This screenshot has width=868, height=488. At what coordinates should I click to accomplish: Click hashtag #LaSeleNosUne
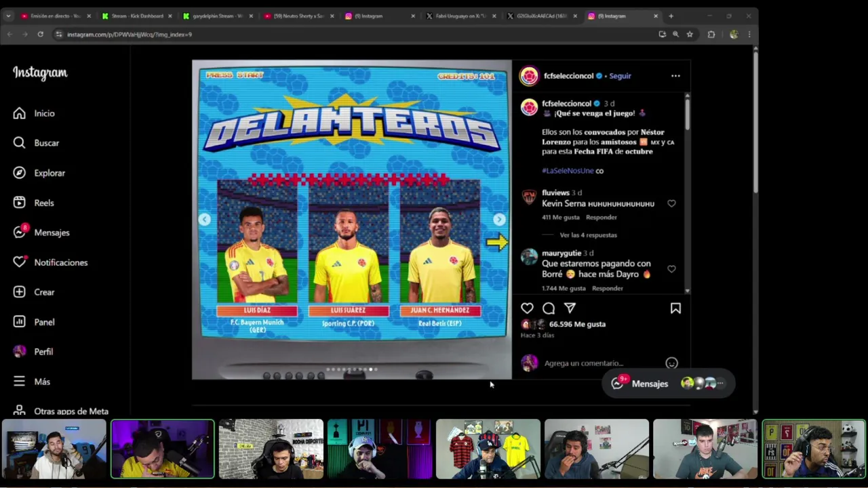point(568,171)
